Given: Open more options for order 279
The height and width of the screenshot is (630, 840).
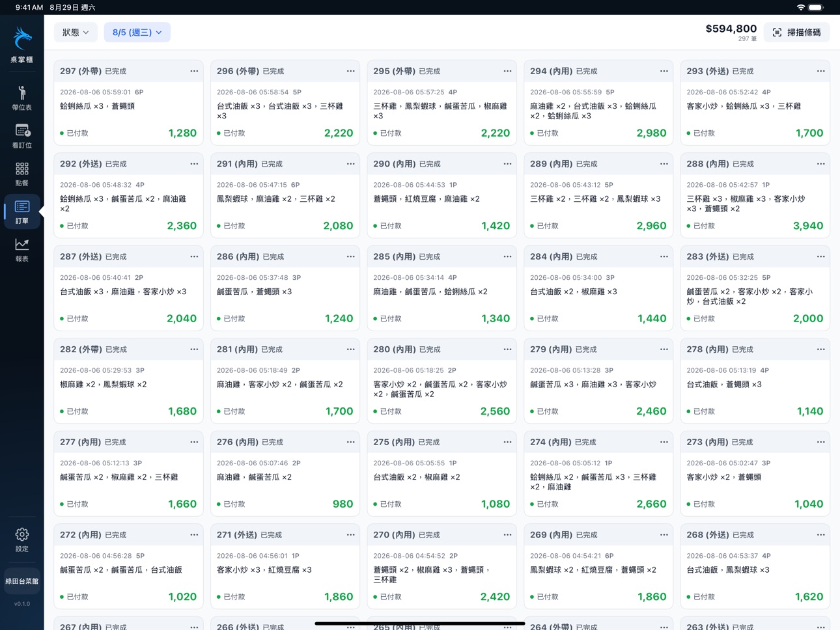Looking at the screenshot, I should coord(664,349).
